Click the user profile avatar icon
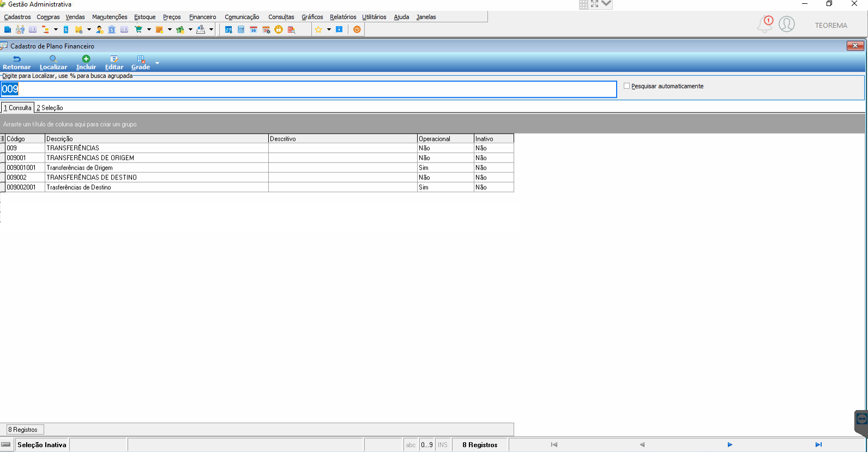Screen dimensions: 868x452 tap(787, 24)
